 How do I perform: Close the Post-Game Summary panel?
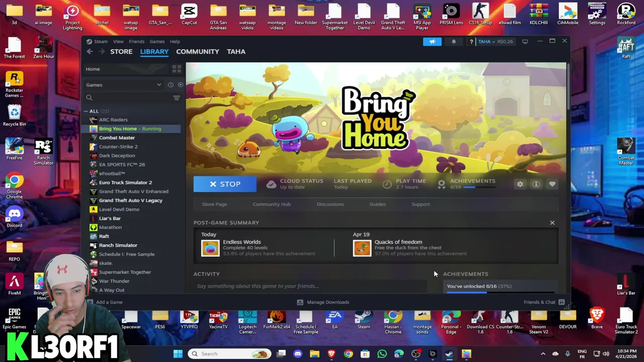(x=552, y=223)
